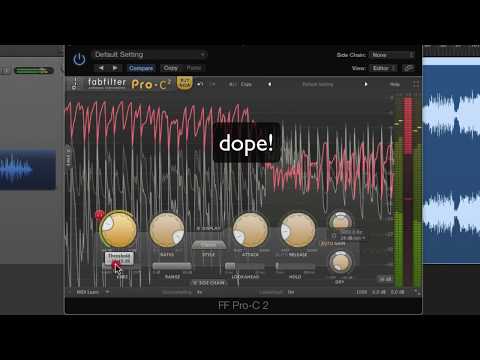The width and height of the screenshot is (480, 360).
Task: Collapse the Display button above Style
Action: pos(209,228)
